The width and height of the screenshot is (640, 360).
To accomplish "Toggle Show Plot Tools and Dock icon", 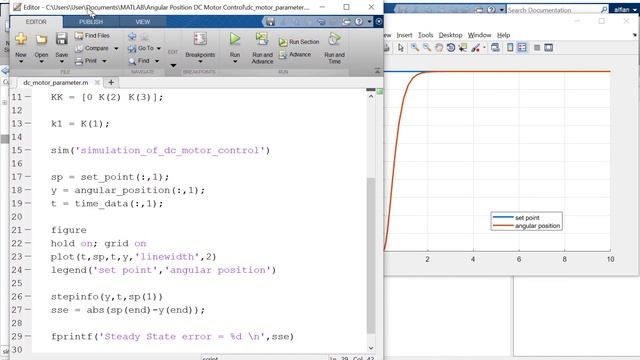I will [x=549, y=48].
